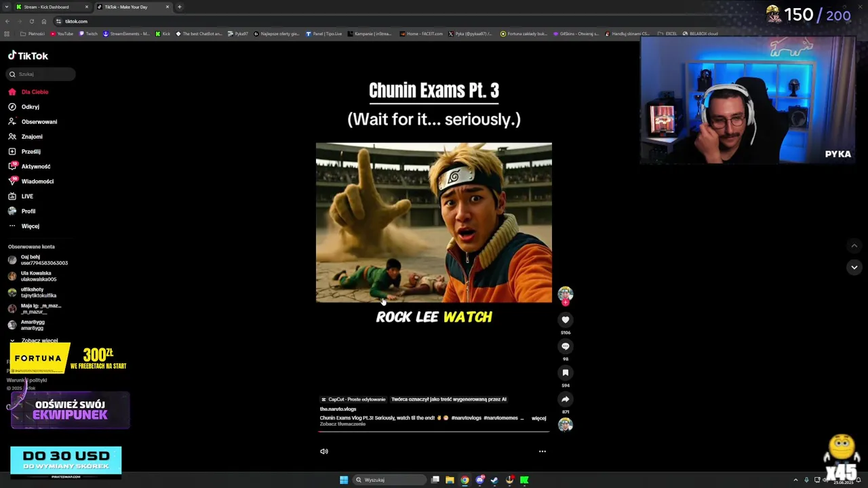Reload the page with the refresh icon
Viewport: 868px width, 488px height.
tap(31, 21)
